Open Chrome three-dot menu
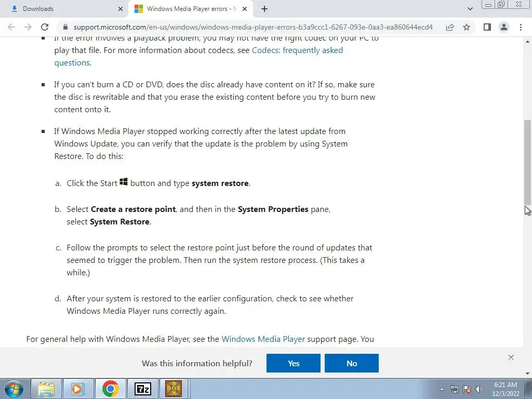This screenshot has width=532, height=399. coord(521,27)
